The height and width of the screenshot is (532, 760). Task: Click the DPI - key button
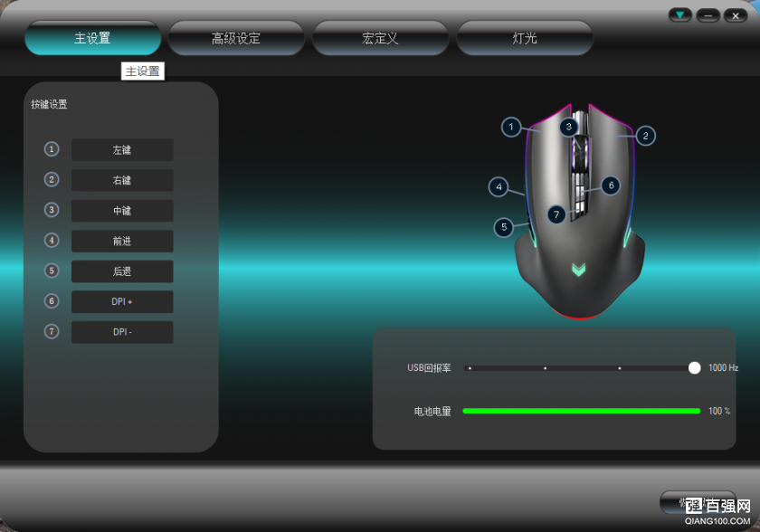pos(122,332)
